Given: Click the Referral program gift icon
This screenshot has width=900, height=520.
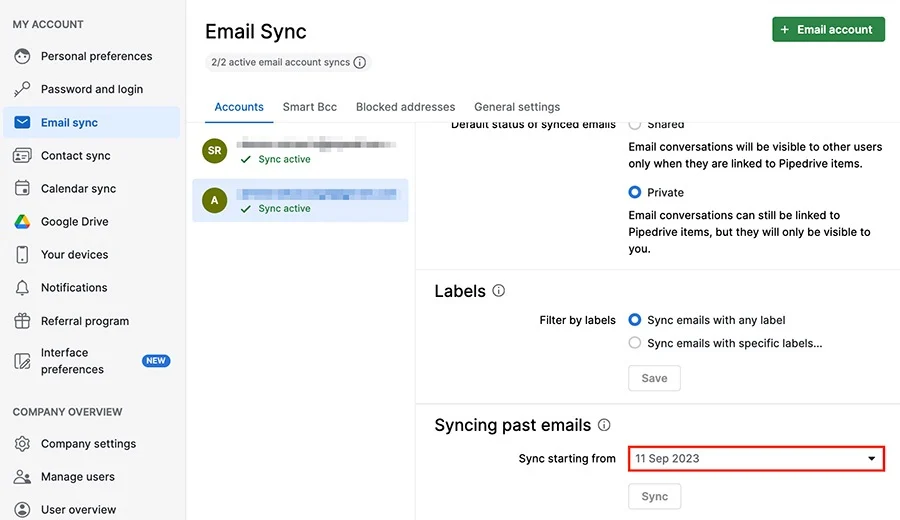Looking at the screenshot, I should pyautogui.click(x=22, y=321).
